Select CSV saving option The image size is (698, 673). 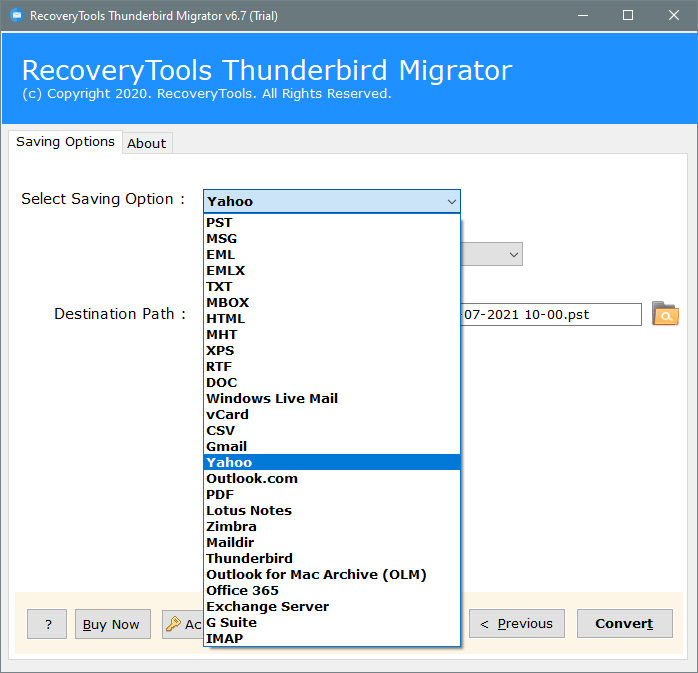click(332, 430)
